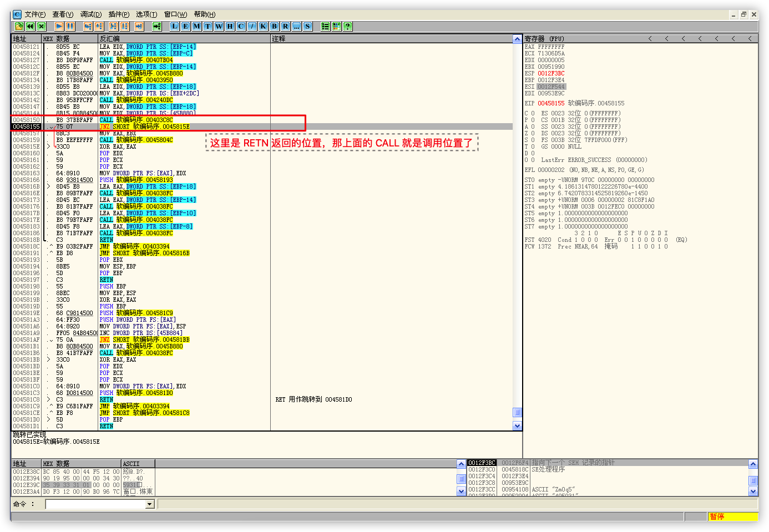Open the 调试(D) menu
Viewport: 769px width, 532px height.
[91, 14]
